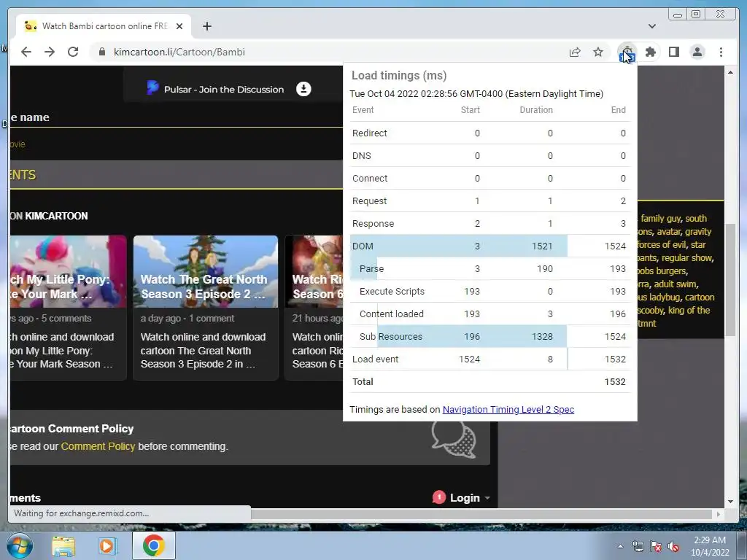This screenshot has height=560, width=747.
Task: Show hidden system tray icons
Action: tap(620, 546)
